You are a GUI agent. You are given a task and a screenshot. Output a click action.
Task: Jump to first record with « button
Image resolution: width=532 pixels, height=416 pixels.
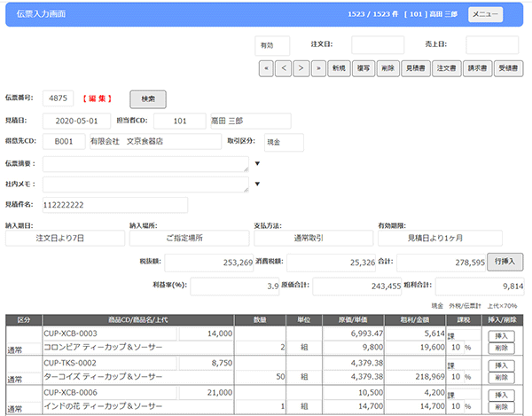[266, 68]
